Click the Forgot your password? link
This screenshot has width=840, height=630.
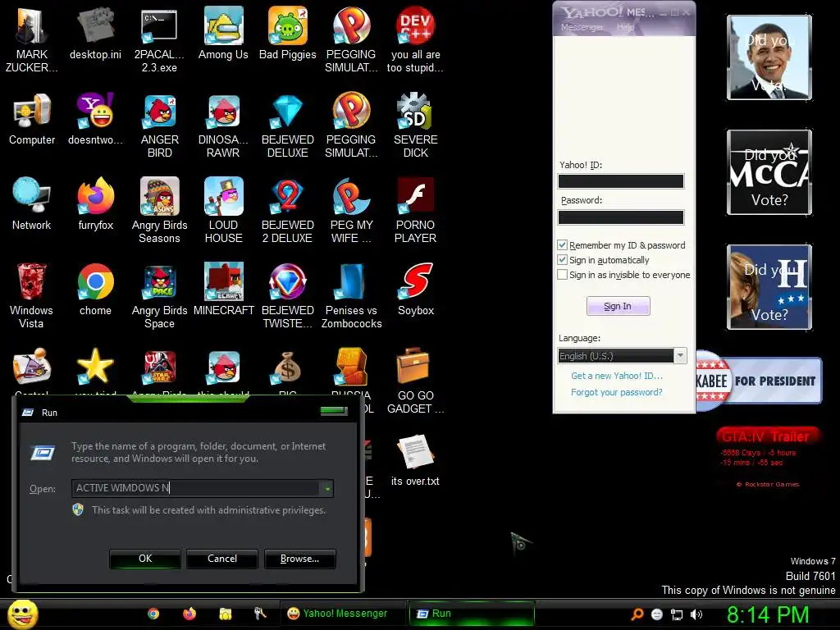[617, 392]
